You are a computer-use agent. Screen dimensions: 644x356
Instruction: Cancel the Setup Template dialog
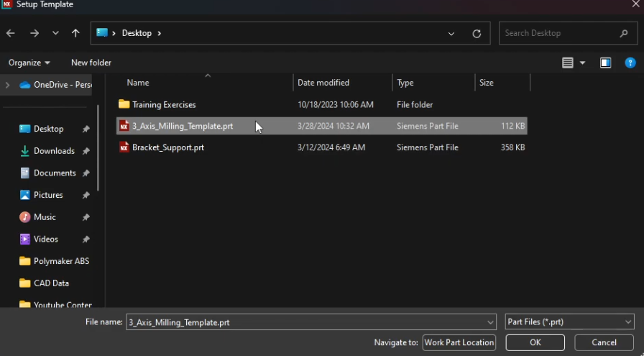point(604,342)
